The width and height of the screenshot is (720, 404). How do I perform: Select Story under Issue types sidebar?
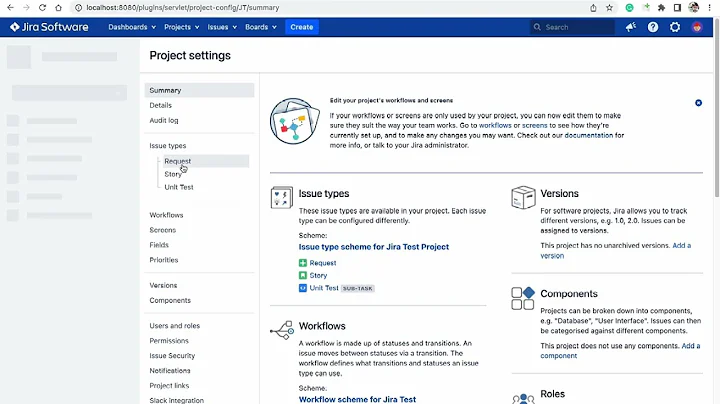click(173, 174)
